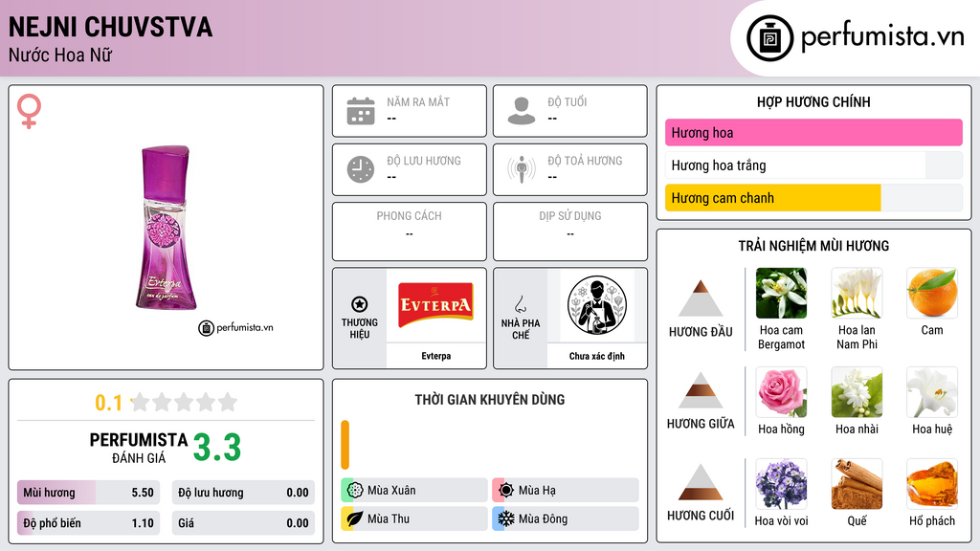The width and height of the screenshot is (980, 551).
Task: Click the purple Evterpa perfume bottle image
Action: pyautogui.click(x=166, y=228)
